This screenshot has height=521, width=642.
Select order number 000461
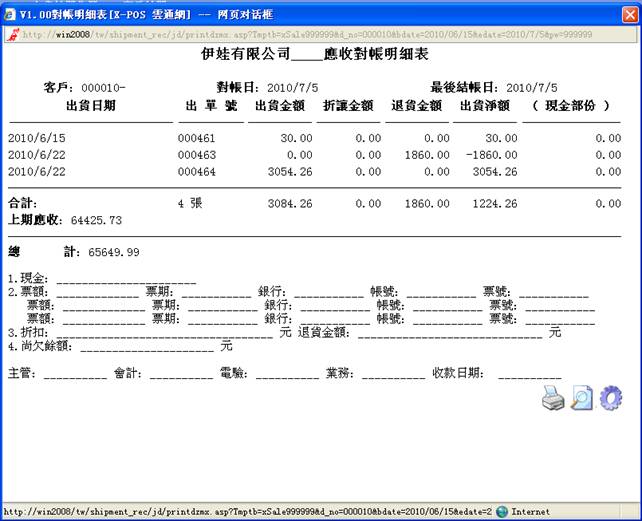click(x=197, y=138)
